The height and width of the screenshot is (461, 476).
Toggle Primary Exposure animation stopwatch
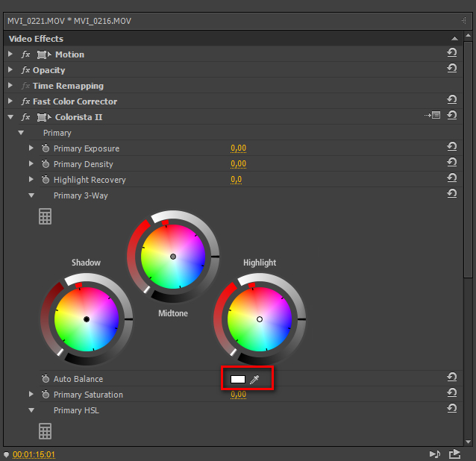pos(46,148)
